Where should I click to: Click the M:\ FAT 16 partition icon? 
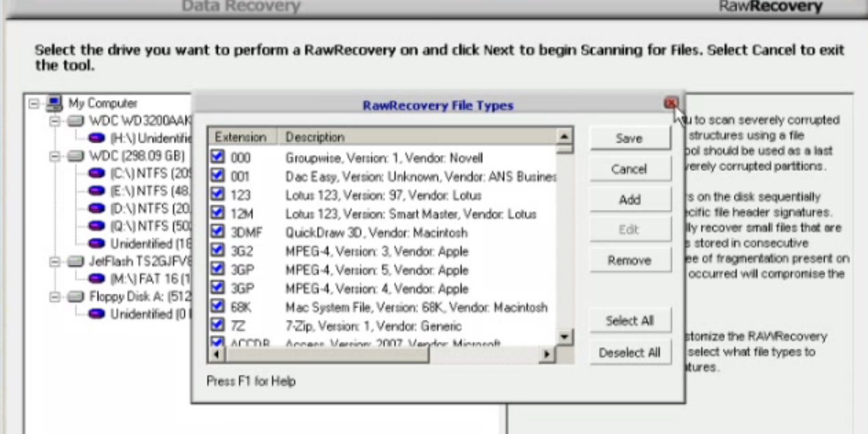[x=96, y=279]
